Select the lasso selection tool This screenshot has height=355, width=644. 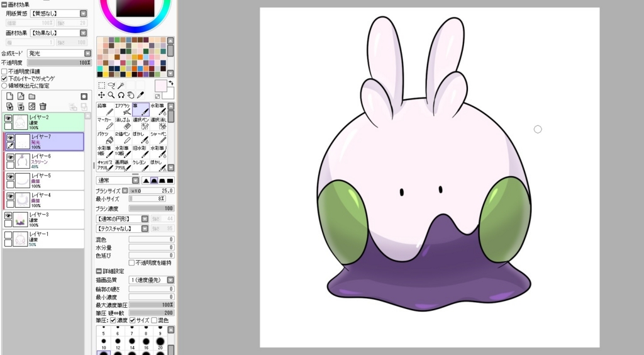click(111, 85)
